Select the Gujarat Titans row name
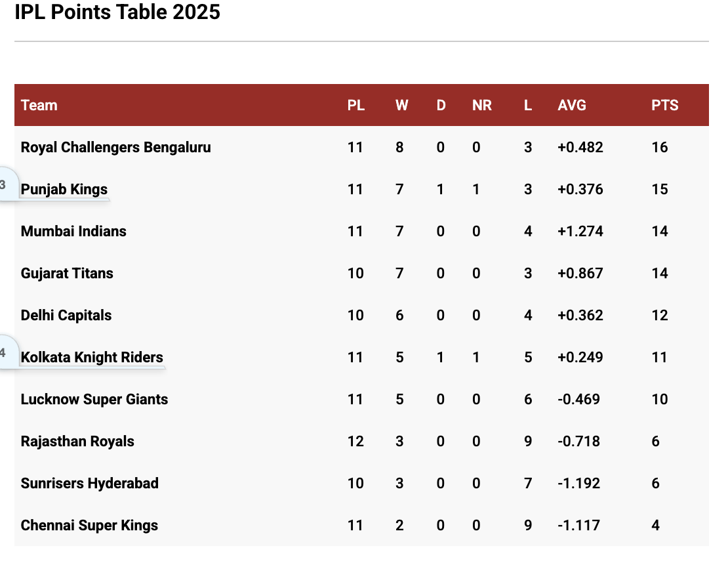 click(x=67, y=274)
